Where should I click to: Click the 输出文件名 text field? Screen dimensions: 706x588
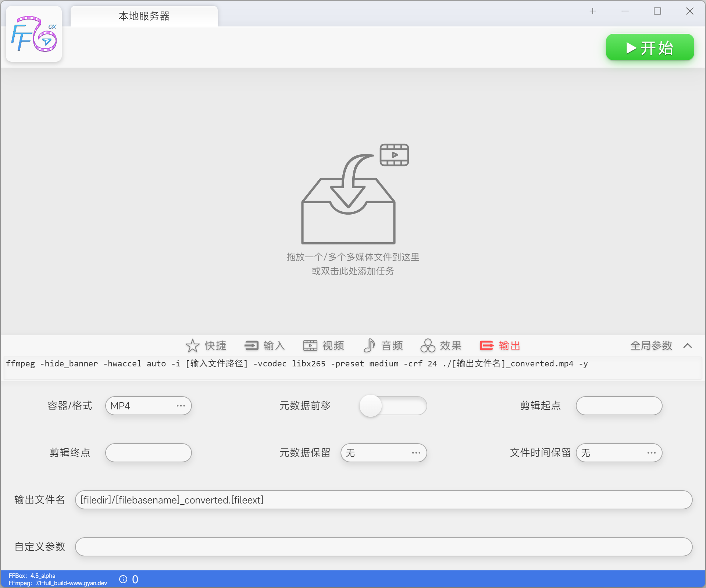point(384,500)
